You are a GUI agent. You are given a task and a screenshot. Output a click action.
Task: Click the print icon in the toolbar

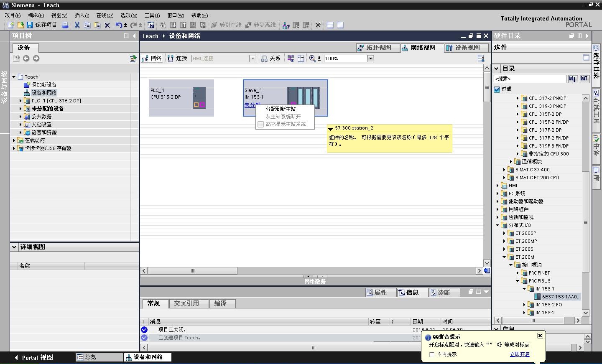(65, 25)
